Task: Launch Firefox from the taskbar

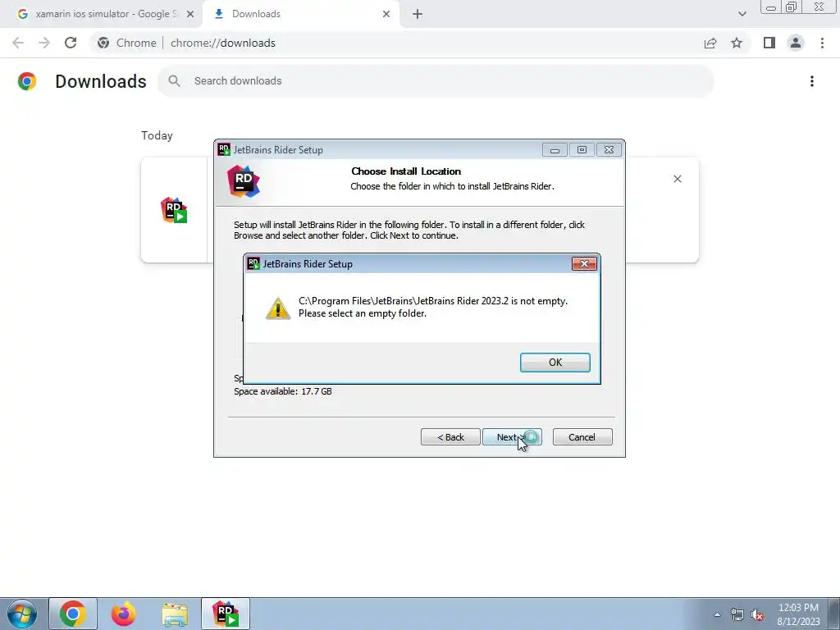Action: coord(123,614)
